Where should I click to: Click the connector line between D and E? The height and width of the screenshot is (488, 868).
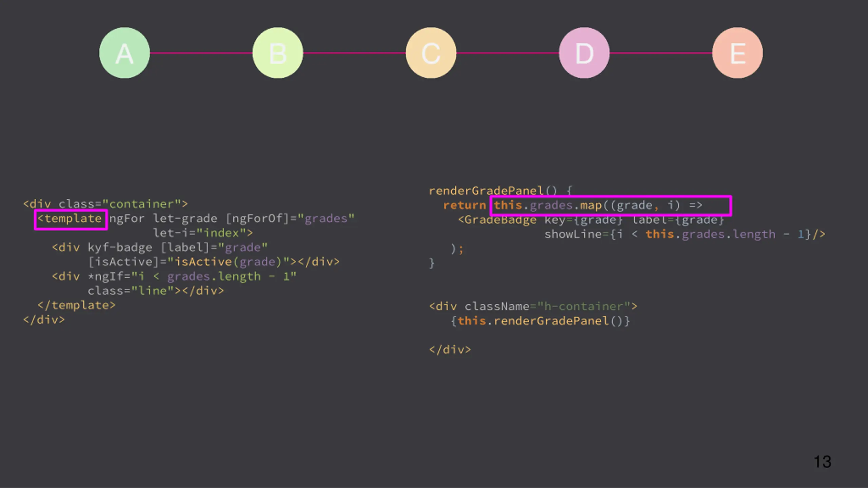pos(661,53)
